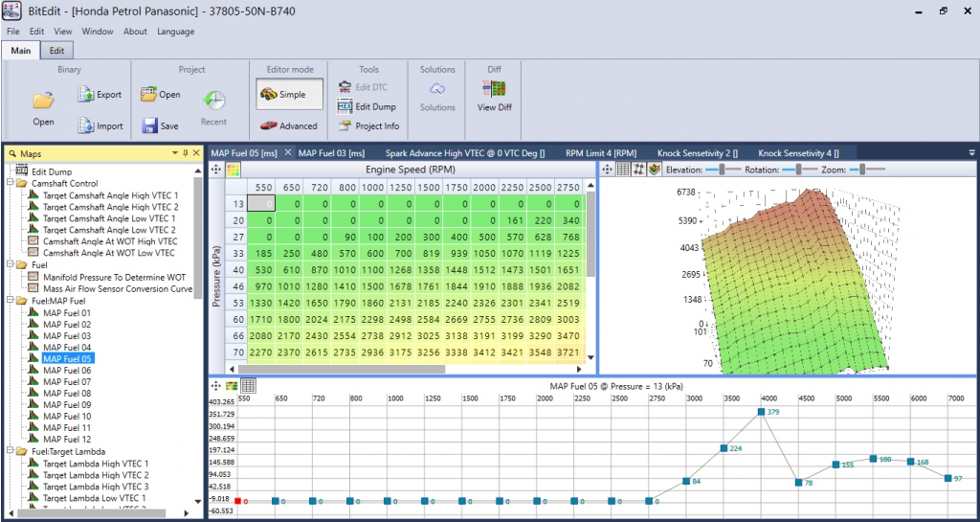Switch to Knock Sensetivity 2 tab
The height and width of the screenshot is (522, 980).
coord(698,152)
